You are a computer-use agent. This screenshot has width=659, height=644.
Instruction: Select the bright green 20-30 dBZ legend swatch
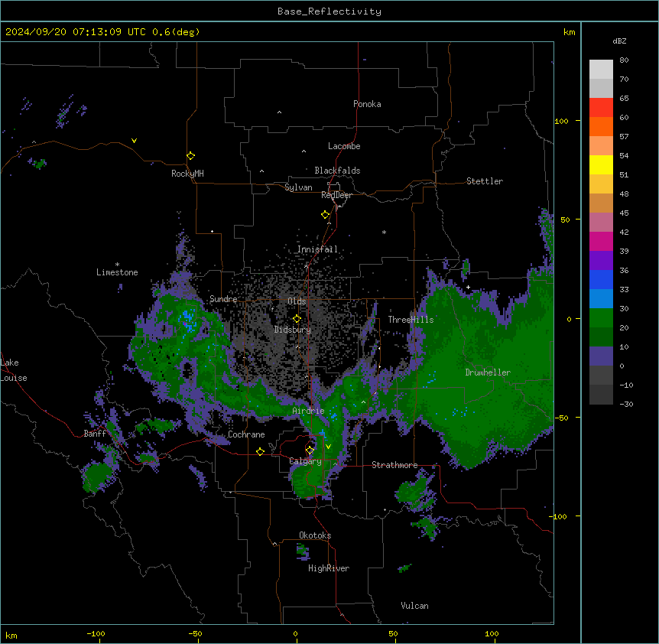point(601,318)
